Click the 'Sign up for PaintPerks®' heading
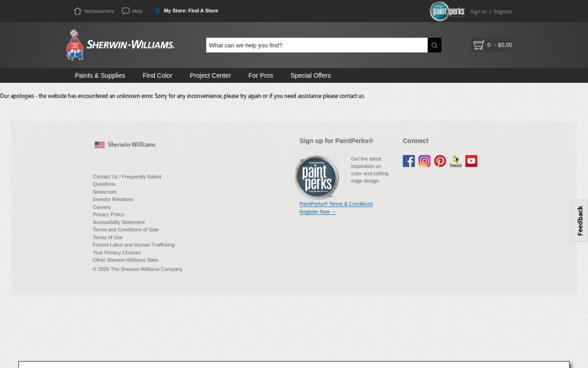This screenshot has width=588, height=368. coord(336,141)
